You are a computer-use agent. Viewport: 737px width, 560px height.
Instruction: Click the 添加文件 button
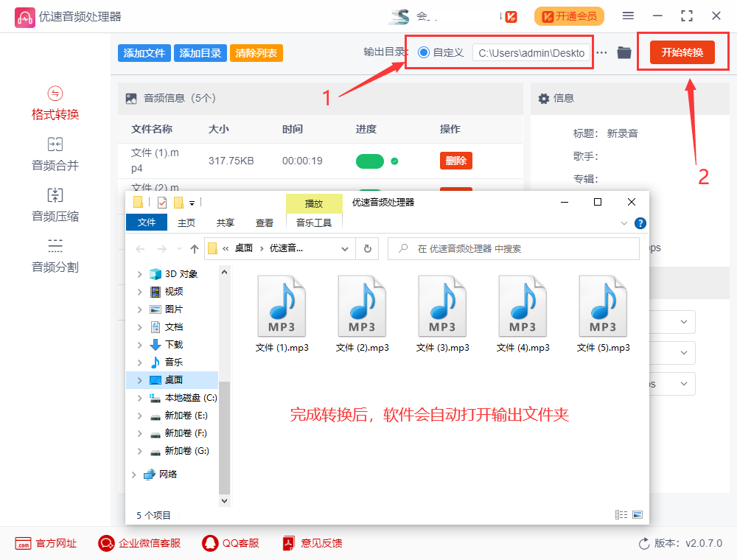point(144,53)
